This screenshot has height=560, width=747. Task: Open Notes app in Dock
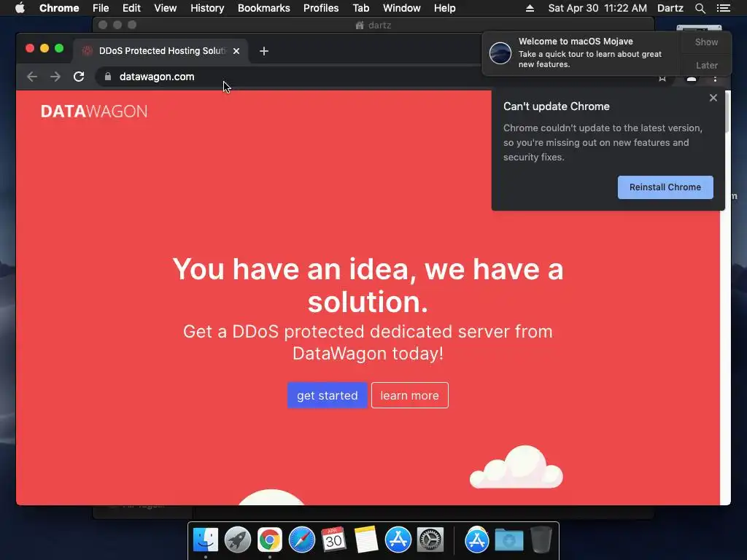pos(366,540)
